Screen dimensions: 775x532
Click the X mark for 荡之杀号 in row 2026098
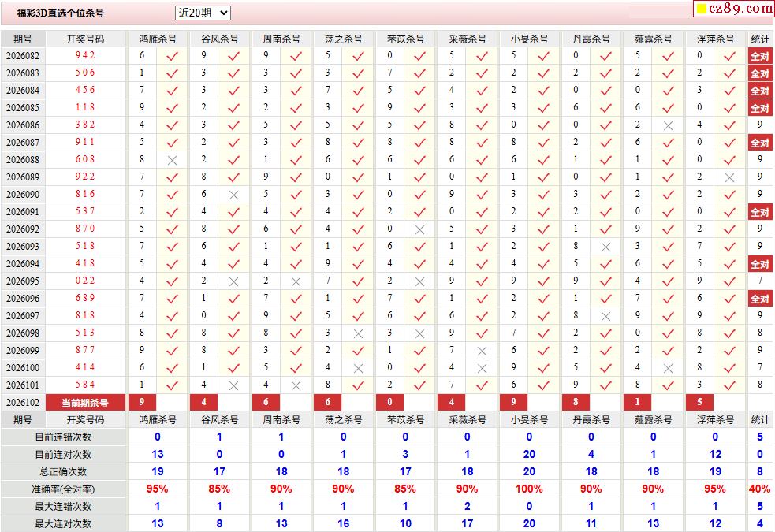point(358,333)
